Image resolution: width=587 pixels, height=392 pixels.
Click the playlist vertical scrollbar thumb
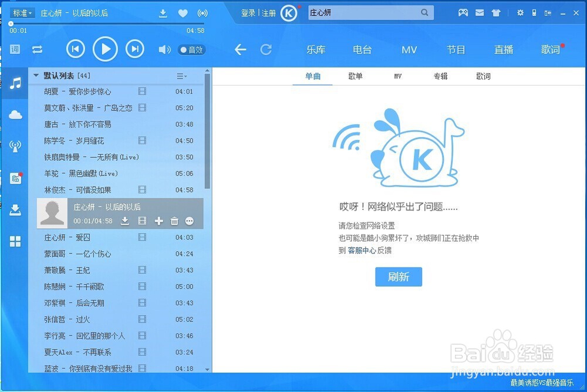(x=207, y=131)
